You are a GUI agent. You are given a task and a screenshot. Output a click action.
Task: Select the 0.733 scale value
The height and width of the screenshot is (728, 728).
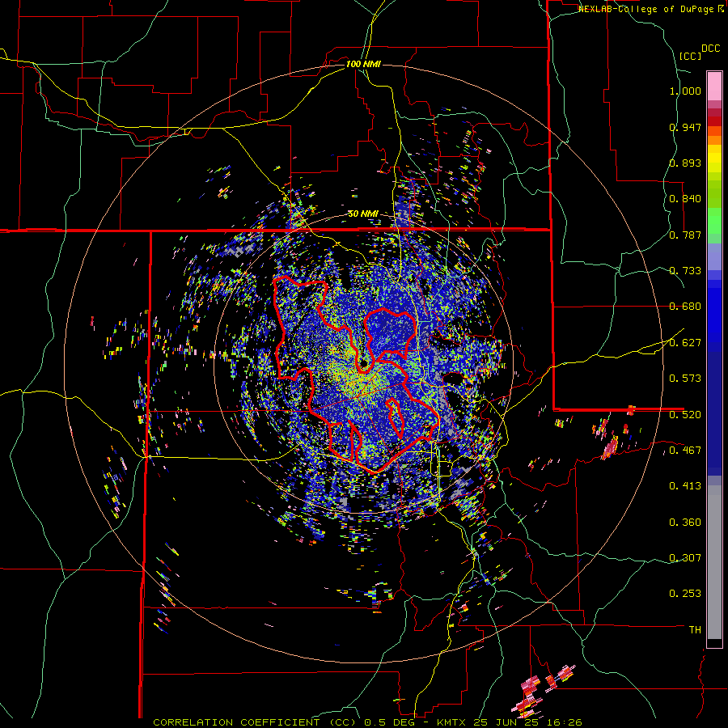(685, 271)
